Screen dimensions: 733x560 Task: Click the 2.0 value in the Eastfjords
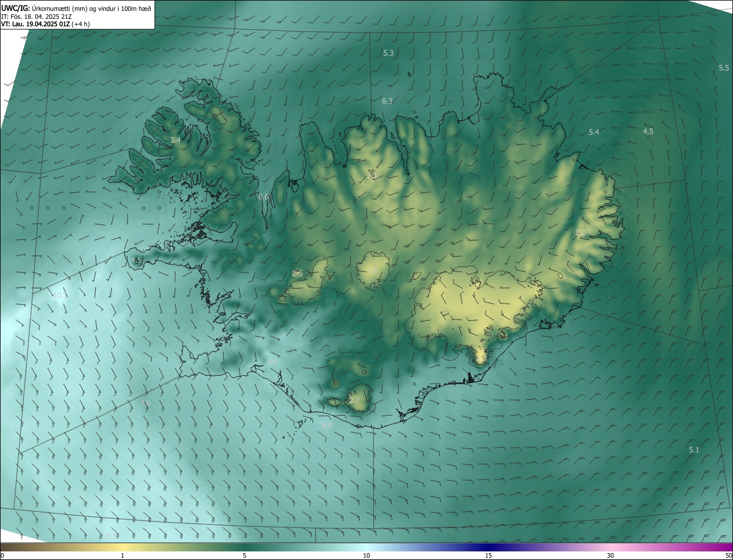(x=581, y=233)
